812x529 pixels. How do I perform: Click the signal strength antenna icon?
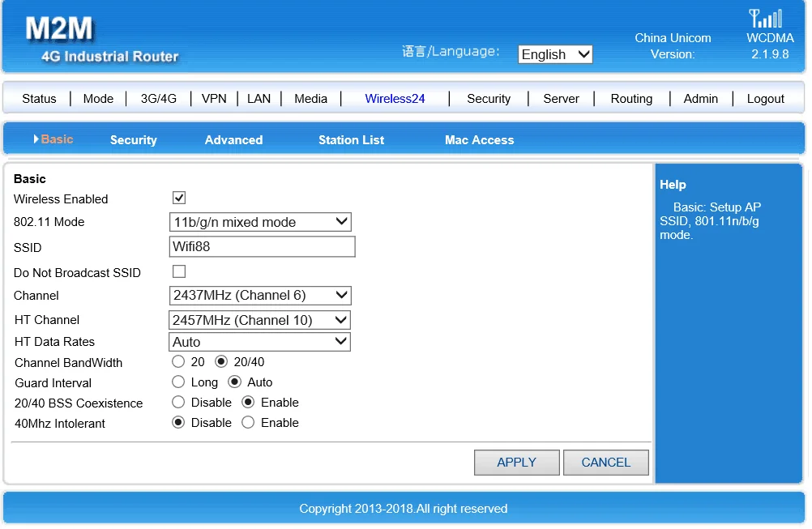765,19
